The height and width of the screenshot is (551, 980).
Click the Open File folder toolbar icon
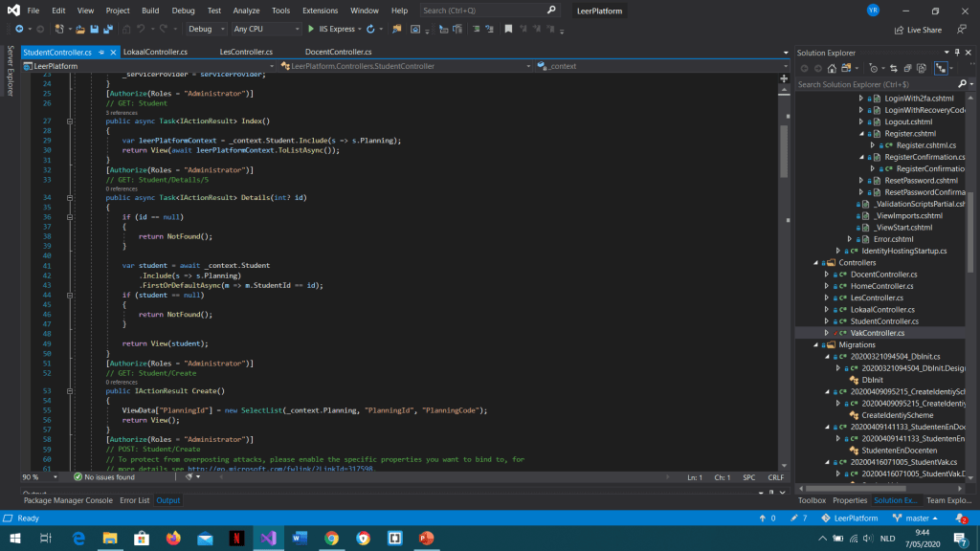(x=80, y=30)
